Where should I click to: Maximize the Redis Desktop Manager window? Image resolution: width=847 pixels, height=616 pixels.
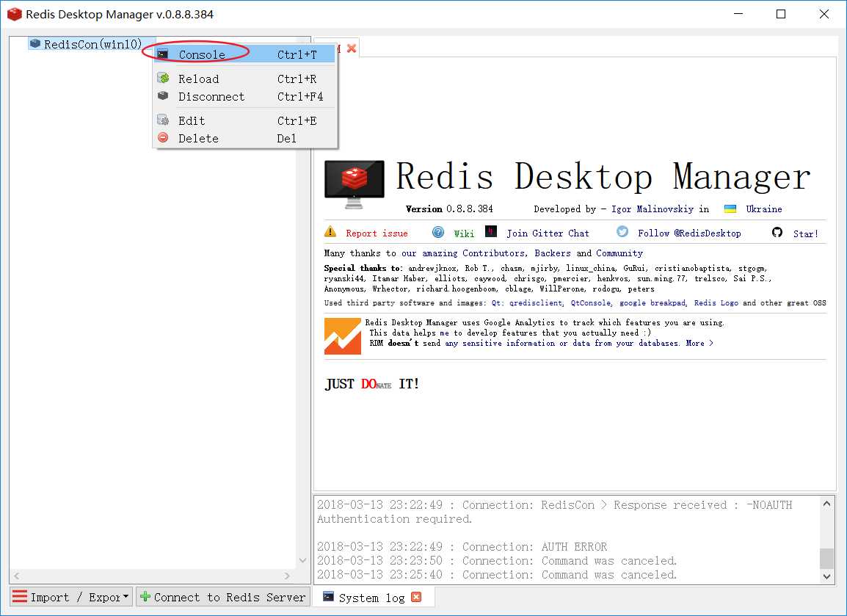tap(780, 14)
